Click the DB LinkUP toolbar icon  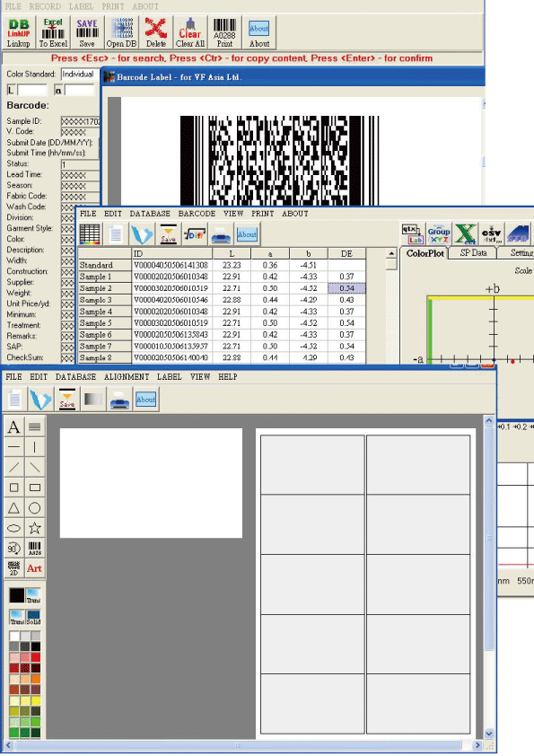(x=18, y=32)
